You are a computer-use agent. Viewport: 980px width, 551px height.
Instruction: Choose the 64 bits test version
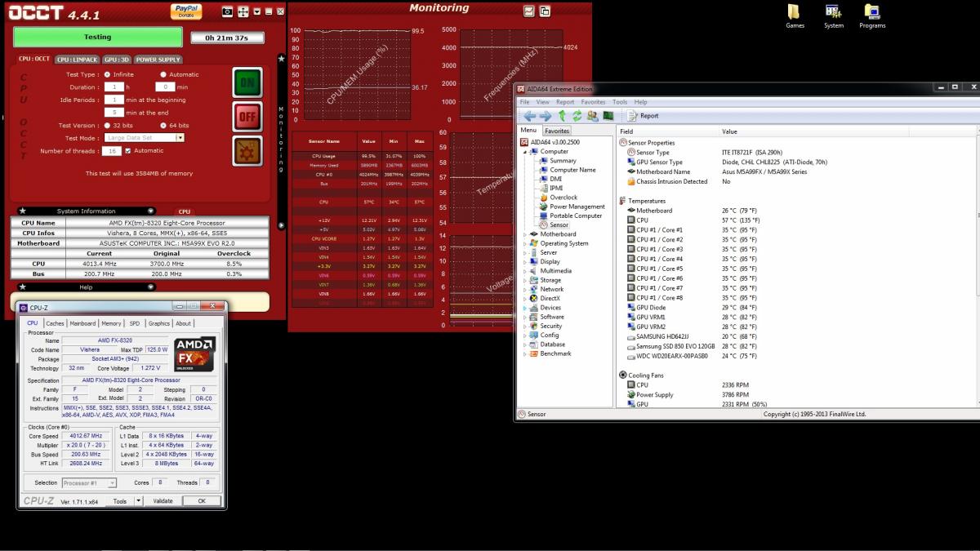(x=163, y=125)
